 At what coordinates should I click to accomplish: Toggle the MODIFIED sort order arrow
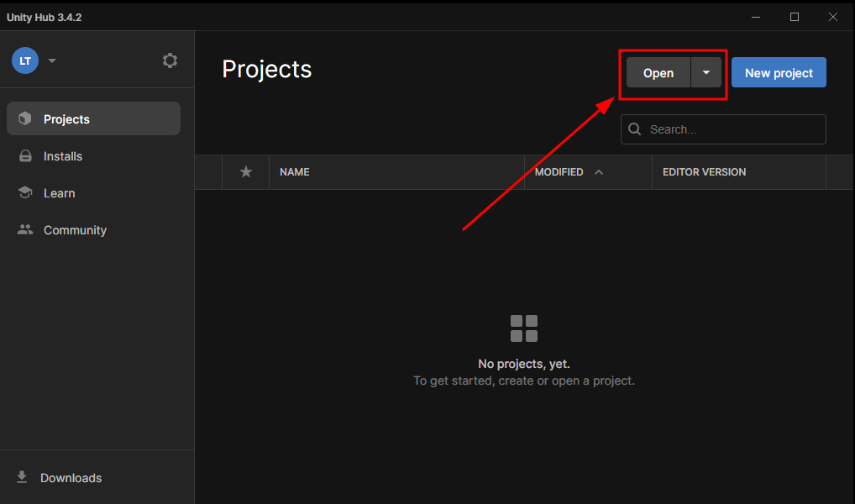click(599, 172)
